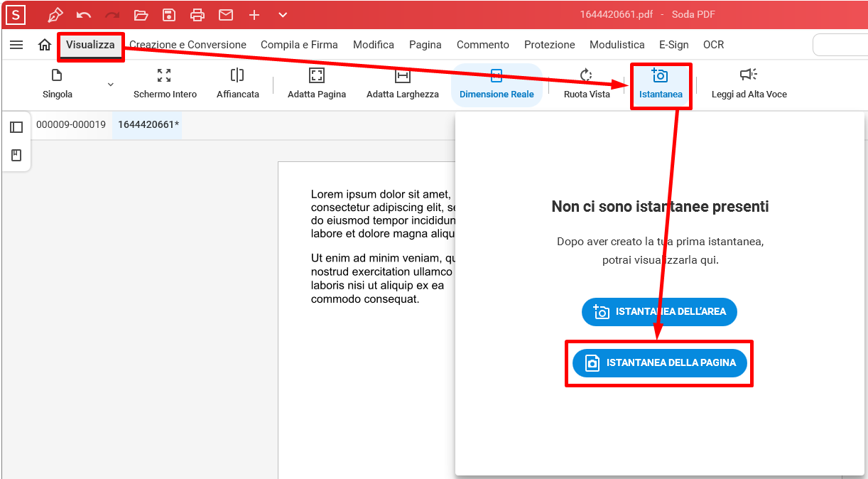Open a file with the folder icon
Image resolution: width=868 pixels, height=479 pixels.
click(141, 15)
